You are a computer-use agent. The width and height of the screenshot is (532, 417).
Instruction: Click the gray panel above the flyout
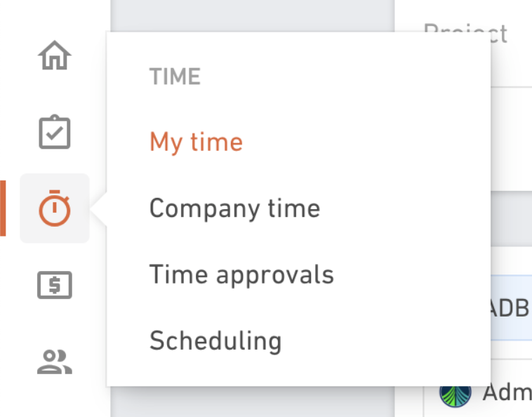(x=253, y=15)
